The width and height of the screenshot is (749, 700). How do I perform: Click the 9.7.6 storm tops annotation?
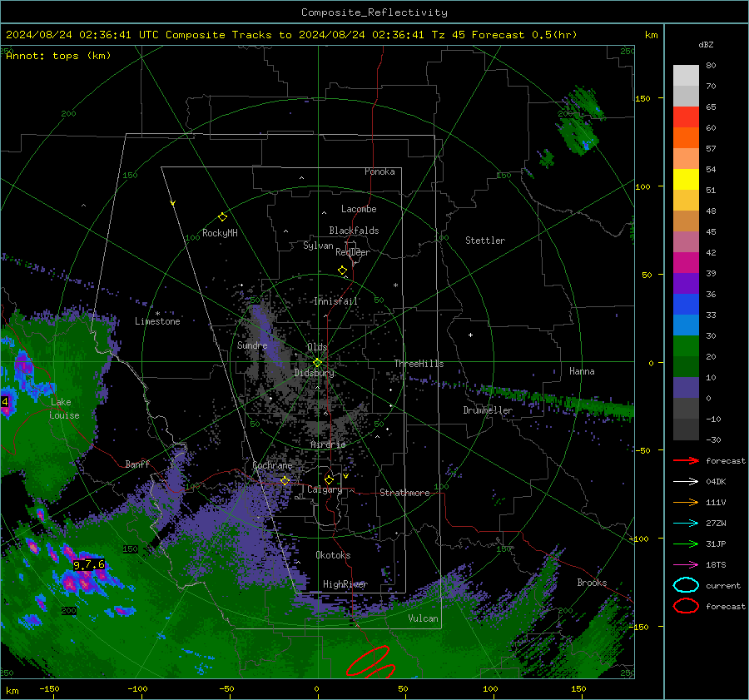coord(89,565)
